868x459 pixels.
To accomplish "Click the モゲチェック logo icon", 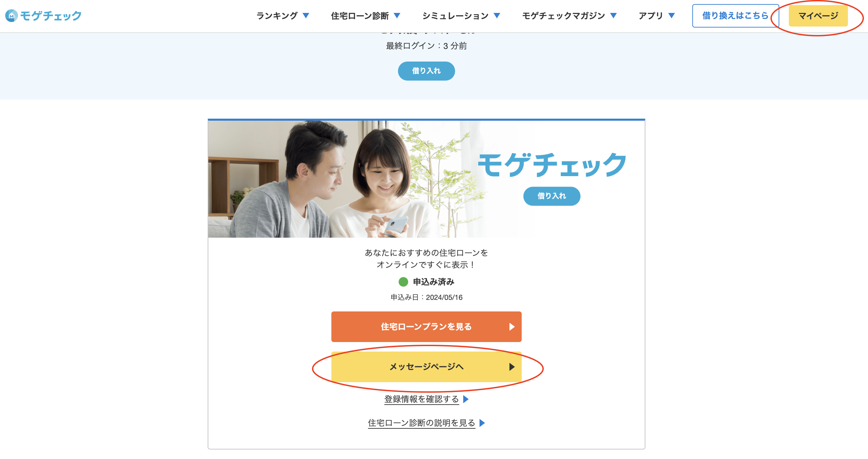I will tap(11, 15).
